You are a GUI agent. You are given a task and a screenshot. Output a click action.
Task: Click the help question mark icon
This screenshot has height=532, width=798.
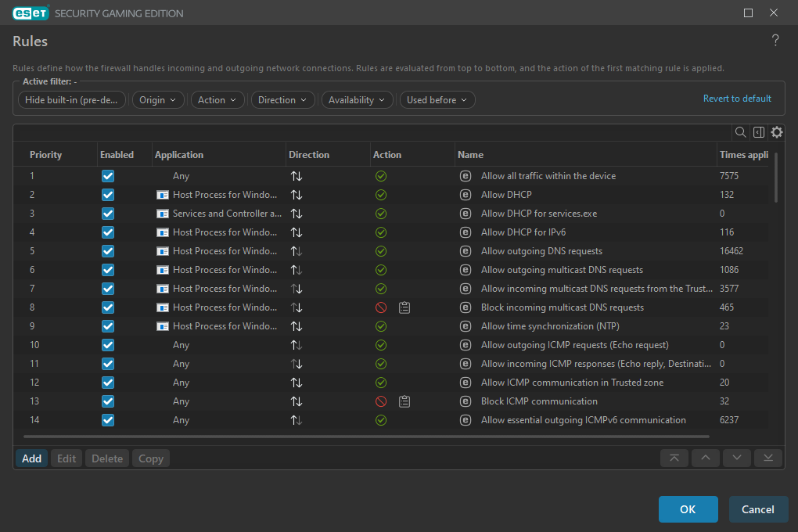coord(775,40)
